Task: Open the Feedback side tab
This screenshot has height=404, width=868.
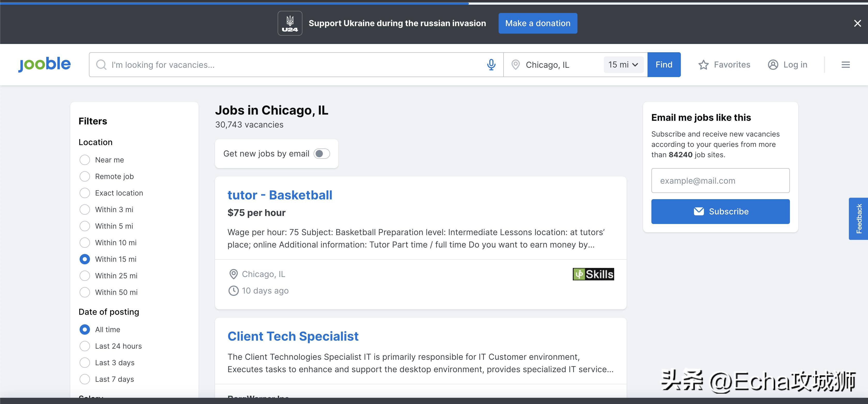Action: point(859,219)
